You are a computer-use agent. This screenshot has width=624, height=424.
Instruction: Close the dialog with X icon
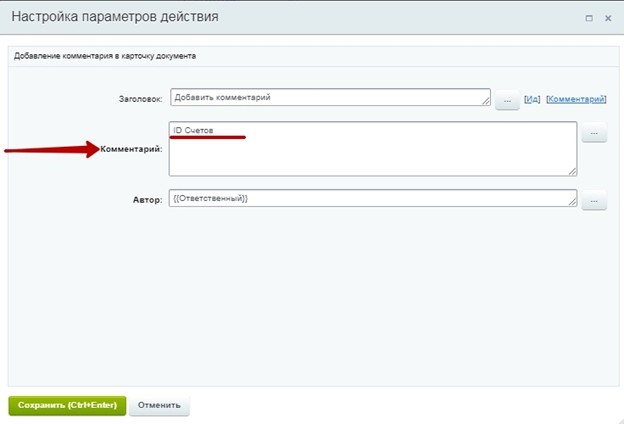coord(607,18)
